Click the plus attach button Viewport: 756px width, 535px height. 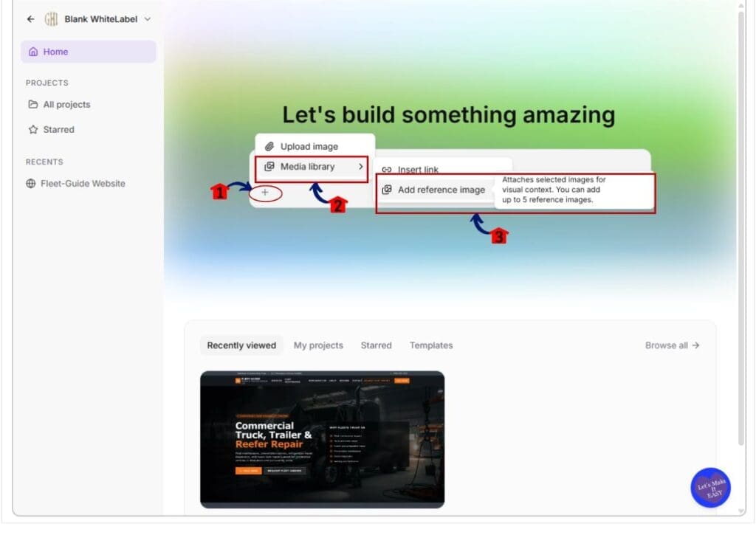(x=265, y=193)
